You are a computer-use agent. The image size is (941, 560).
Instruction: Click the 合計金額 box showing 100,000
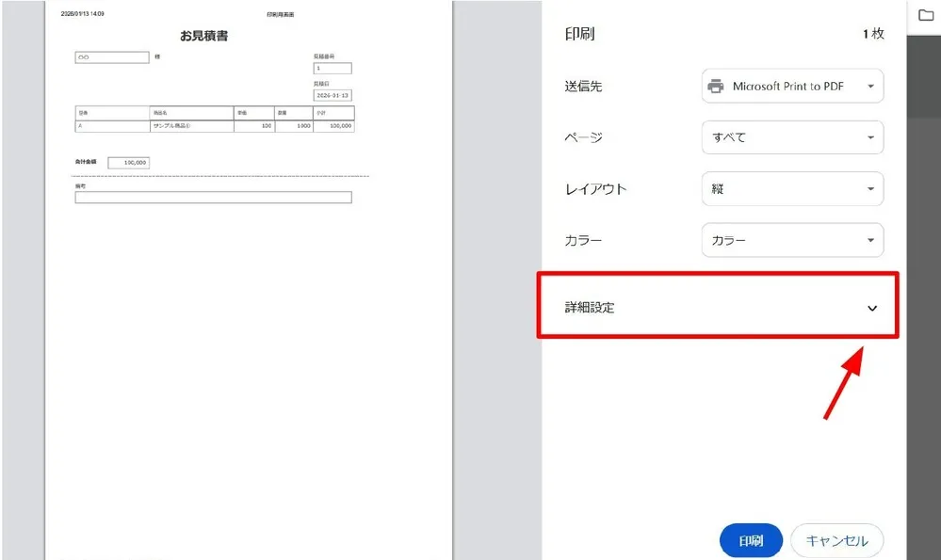128,163
